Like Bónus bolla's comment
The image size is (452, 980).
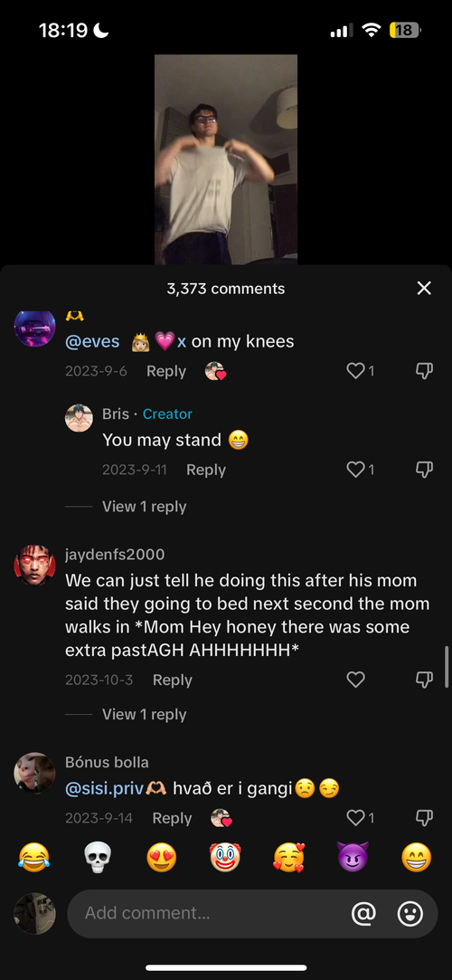click(x=355, y=817)
